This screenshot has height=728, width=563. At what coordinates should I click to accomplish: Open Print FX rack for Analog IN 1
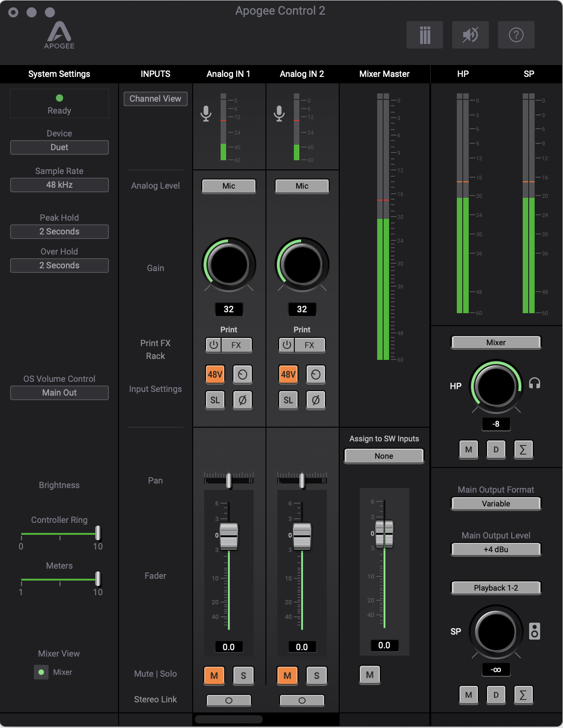pos(236,345)
